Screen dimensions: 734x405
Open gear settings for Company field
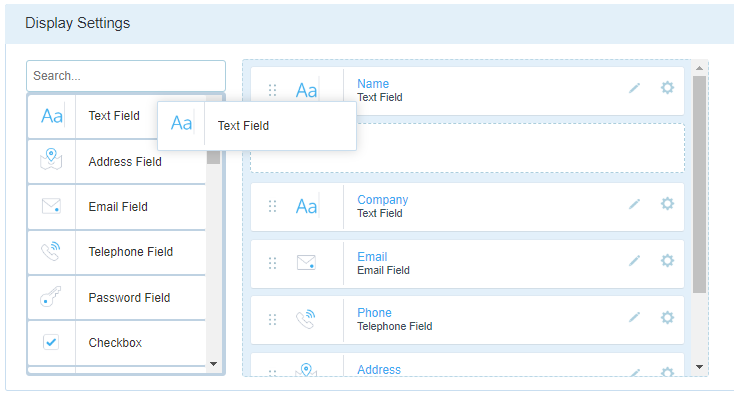tap(667, 204)
